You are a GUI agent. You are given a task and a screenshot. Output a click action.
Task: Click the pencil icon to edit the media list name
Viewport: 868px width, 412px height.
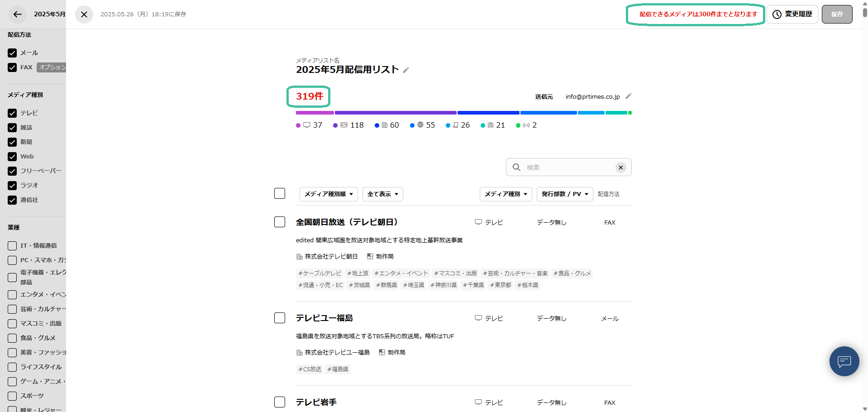click(406, 70)
